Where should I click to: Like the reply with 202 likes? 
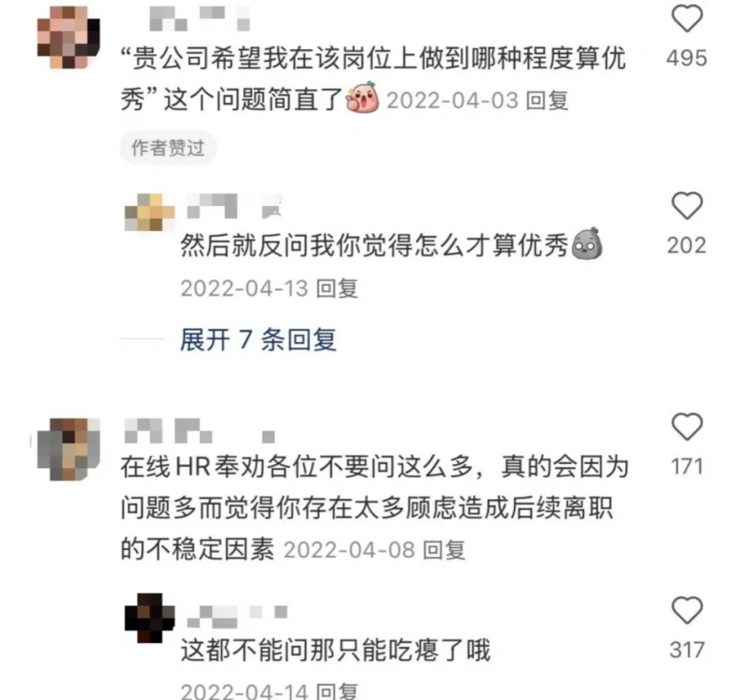tap(687, 205)
